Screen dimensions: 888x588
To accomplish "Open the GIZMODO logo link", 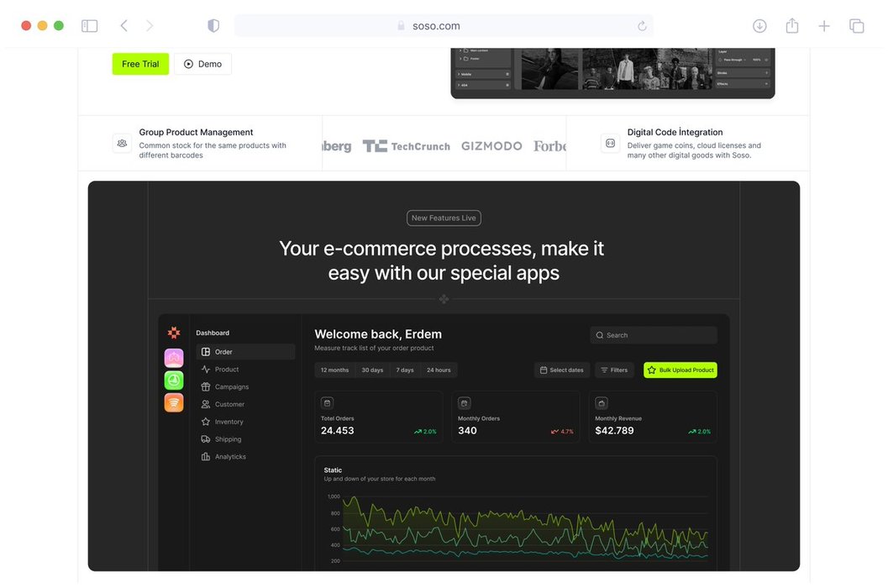I will pyautogui.click(x=491, y=146).
